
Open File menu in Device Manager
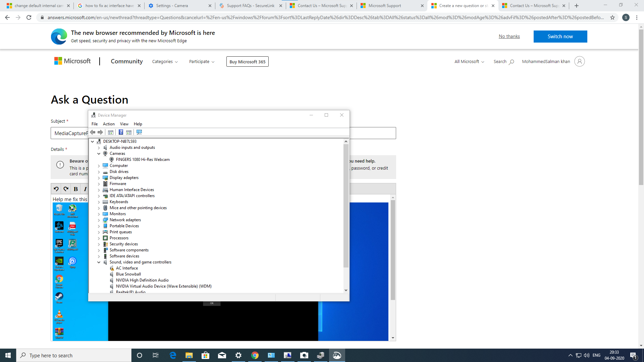pyautogui.click(x=95, y=124)
